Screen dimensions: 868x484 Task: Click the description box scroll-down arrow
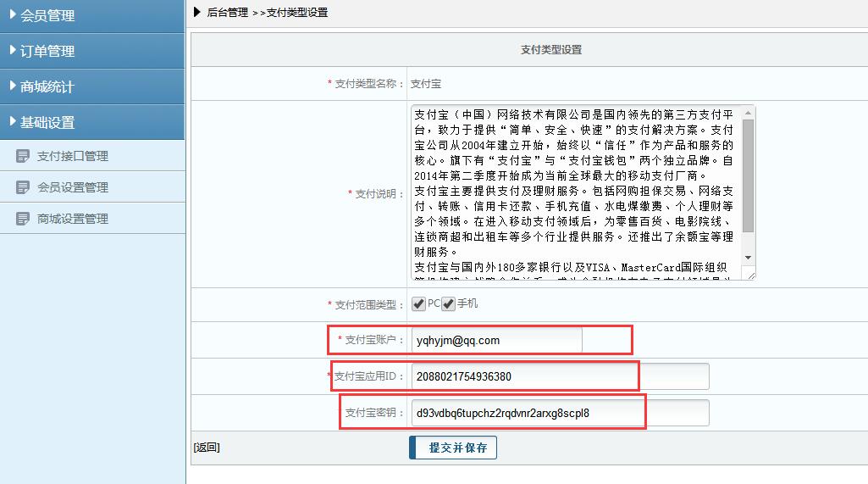748,257
